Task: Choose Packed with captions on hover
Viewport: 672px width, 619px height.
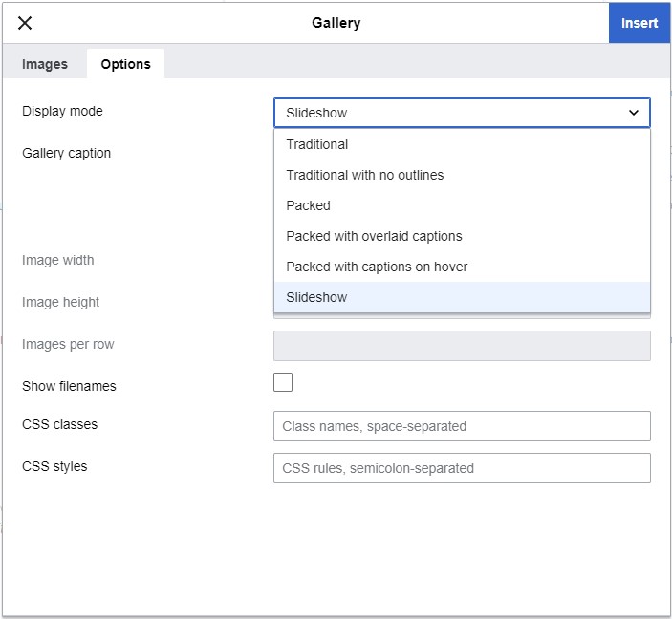Action: coord(377,267)
